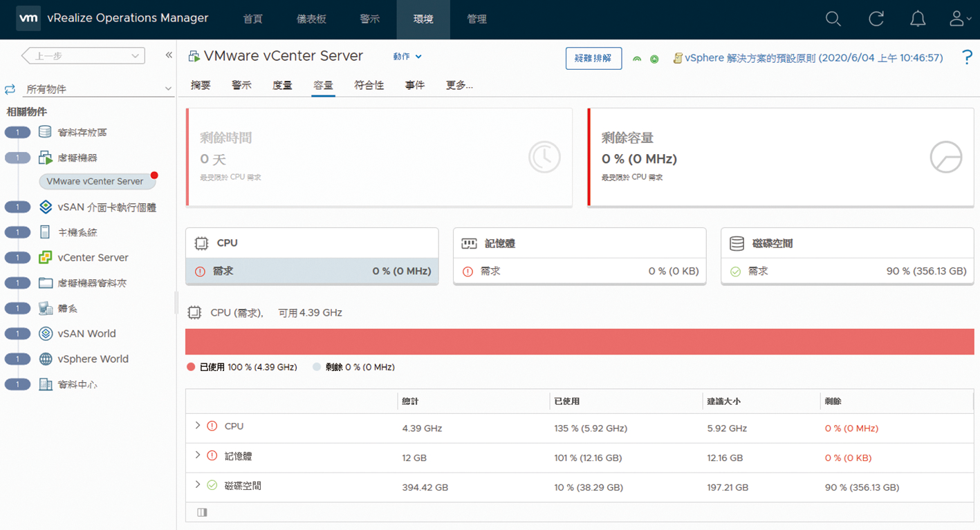Click the red 已使用 legend dot

(x=191, y=368)
